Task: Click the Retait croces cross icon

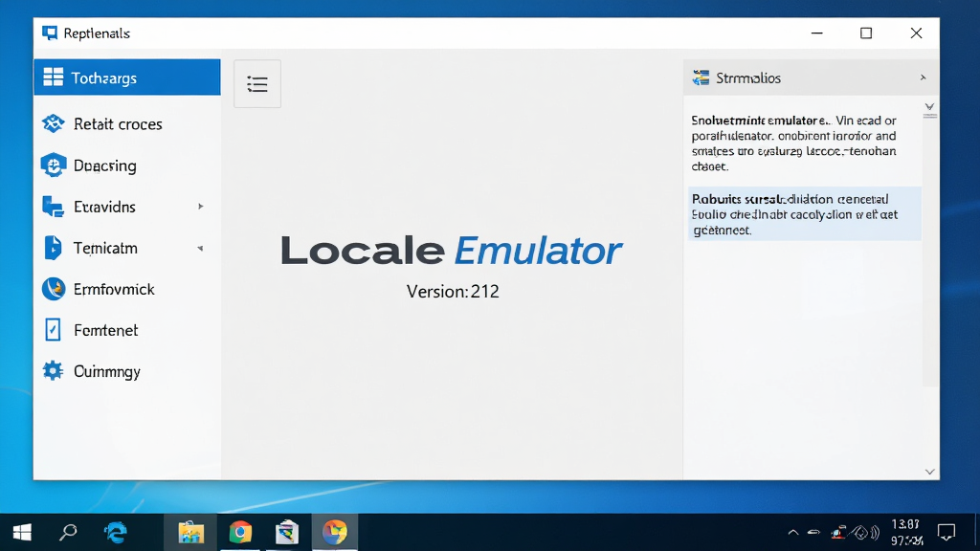Action: 54,123
